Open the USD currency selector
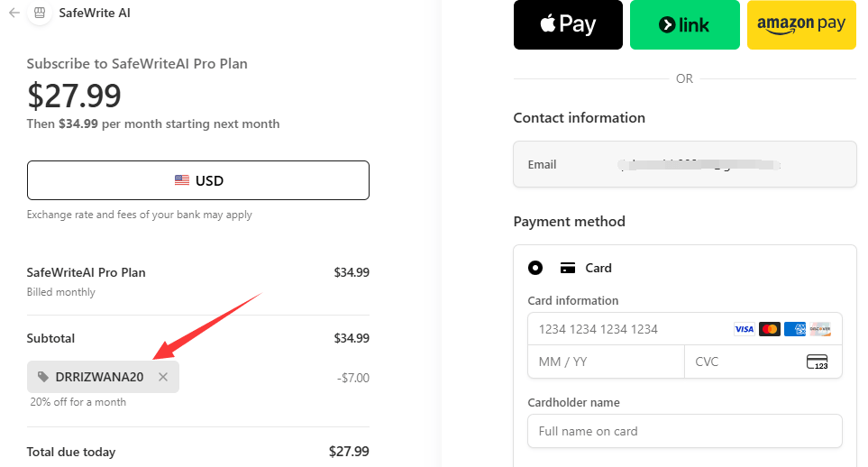868x467 pixels. [x=198, y=180]
